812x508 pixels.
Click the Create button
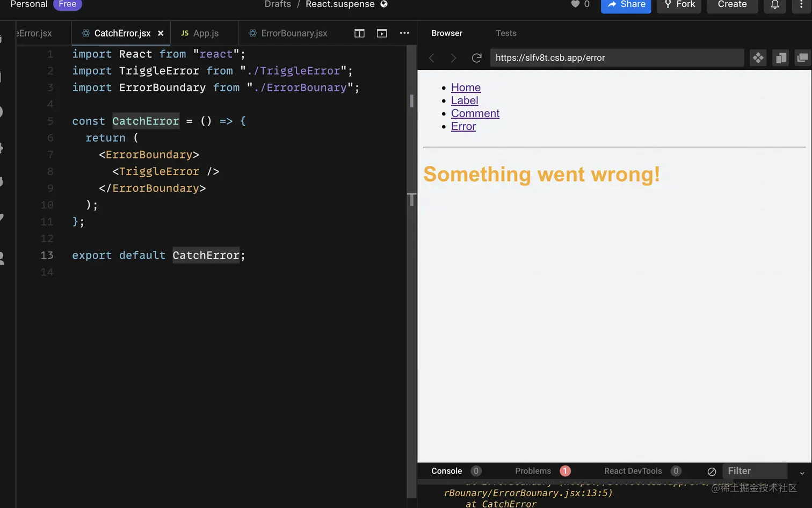[732, 5]
